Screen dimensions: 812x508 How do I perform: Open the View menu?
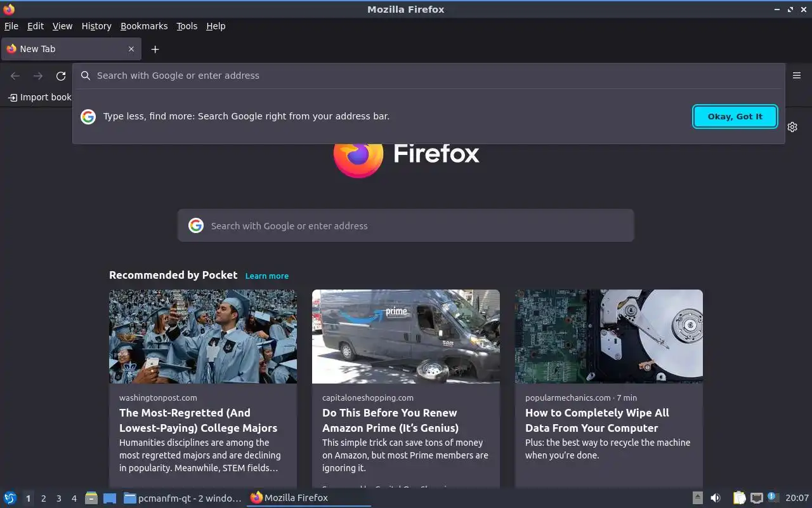[62, 26]
